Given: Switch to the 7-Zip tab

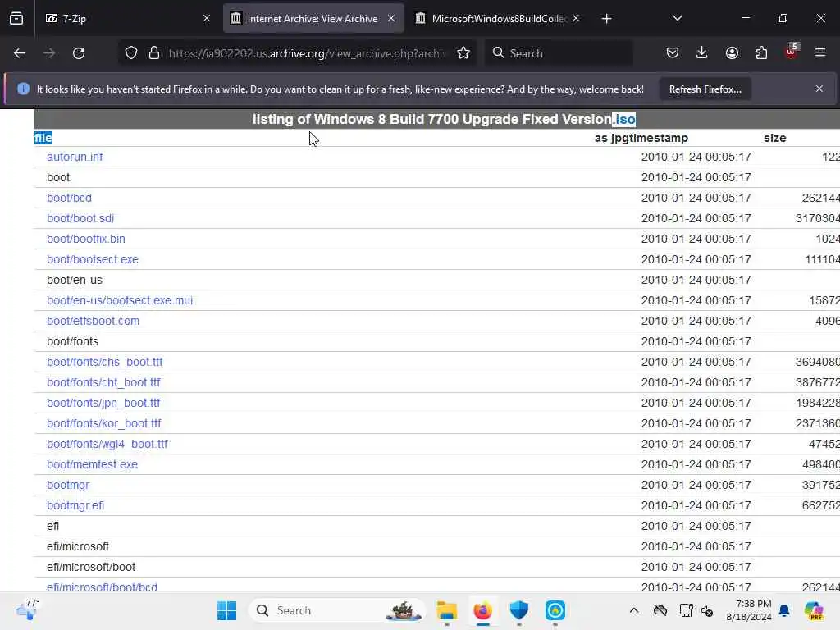Looking at the screenshot, I should [x=127, y=18].
